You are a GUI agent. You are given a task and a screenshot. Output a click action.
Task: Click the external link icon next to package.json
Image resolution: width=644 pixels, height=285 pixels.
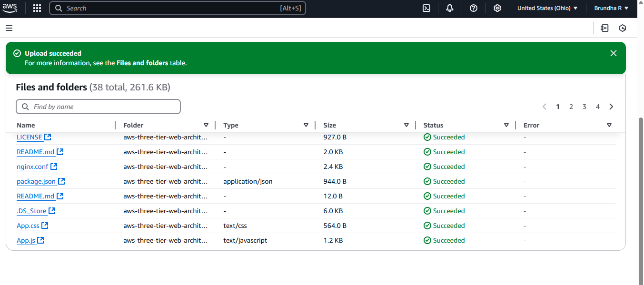pos(61,181)
